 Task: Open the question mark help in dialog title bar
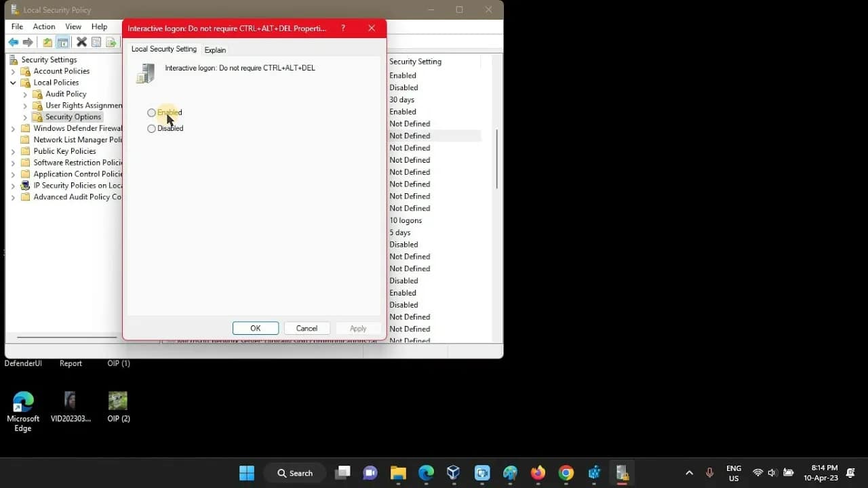point(342,28)
